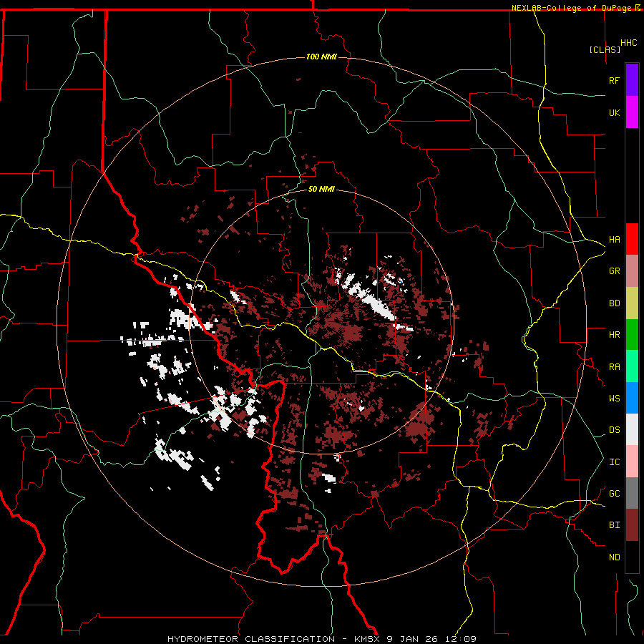Click the HR legend label

click(x=614, y=335)
